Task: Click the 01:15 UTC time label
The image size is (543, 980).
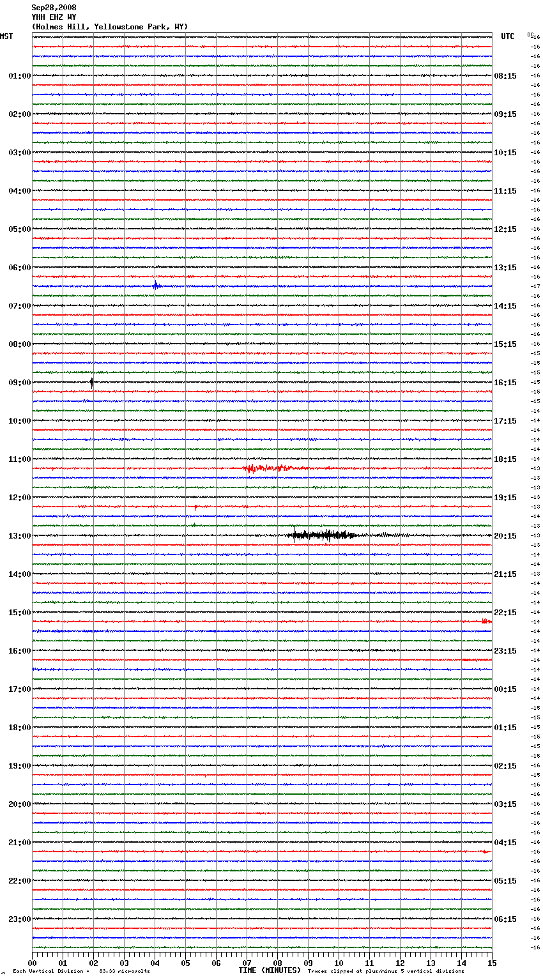Action: coord(505,728)
